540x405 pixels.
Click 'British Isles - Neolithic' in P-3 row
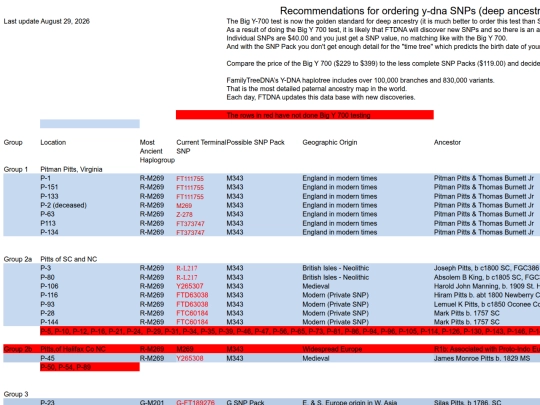[336, 268]
